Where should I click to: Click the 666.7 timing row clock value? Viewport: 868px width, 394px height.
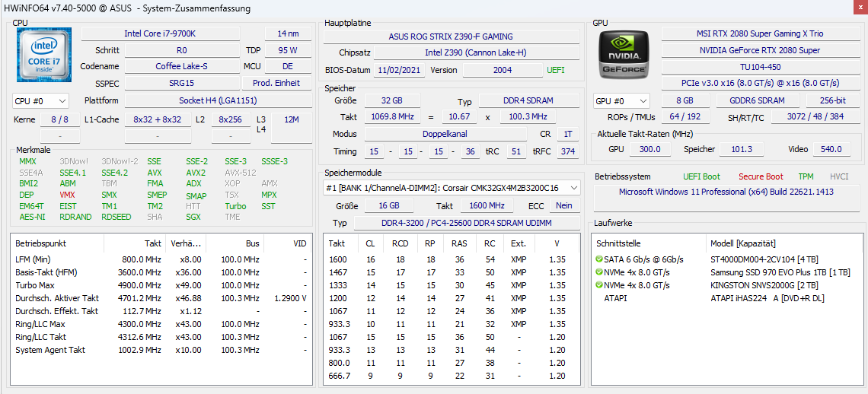pyautogui.click(x=340, y=377)
